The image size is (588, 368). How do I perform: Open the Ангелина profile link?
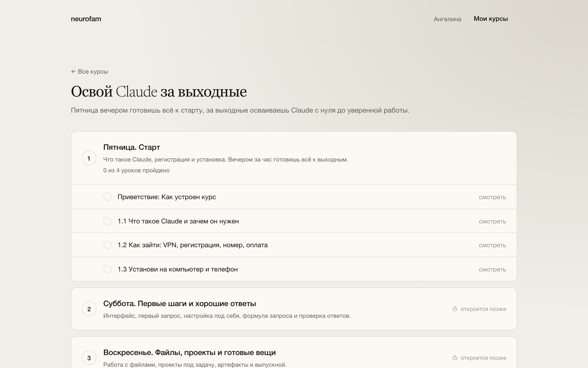[447, 19]
